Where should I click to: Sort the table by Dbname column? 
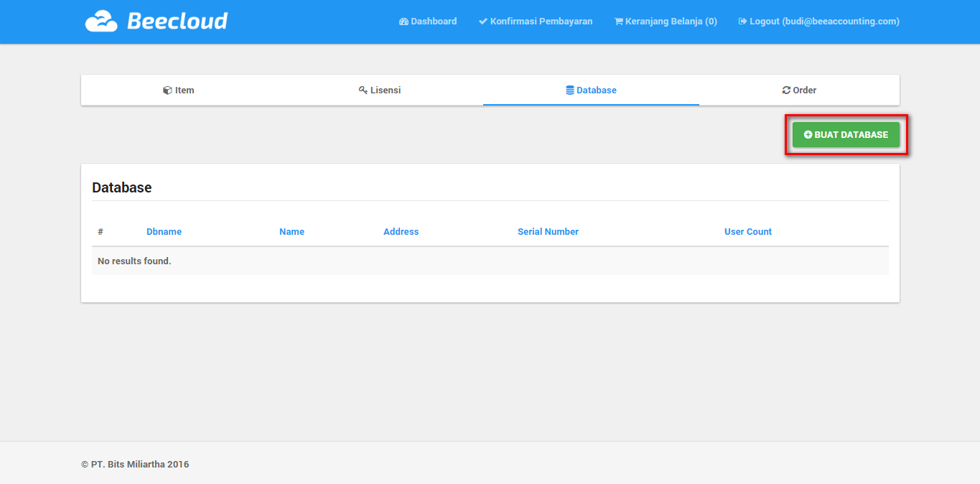pyautogui.click(x=164, y=232)
